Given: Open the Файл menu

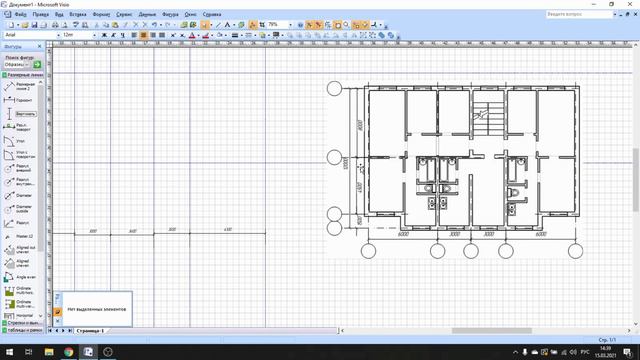Looking at the screenshot, I should coord(20,14).
